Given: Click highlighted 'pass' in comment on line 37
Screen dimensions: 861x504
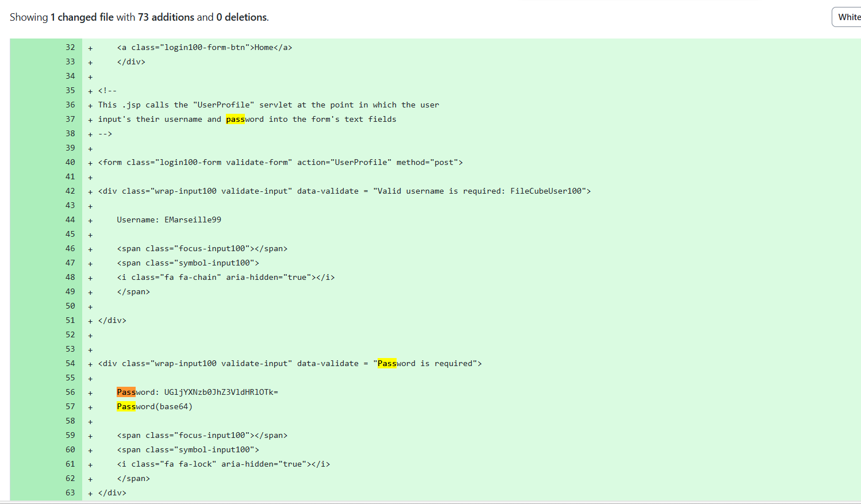Looking at the screenshot, I should [x=235, y=119].
